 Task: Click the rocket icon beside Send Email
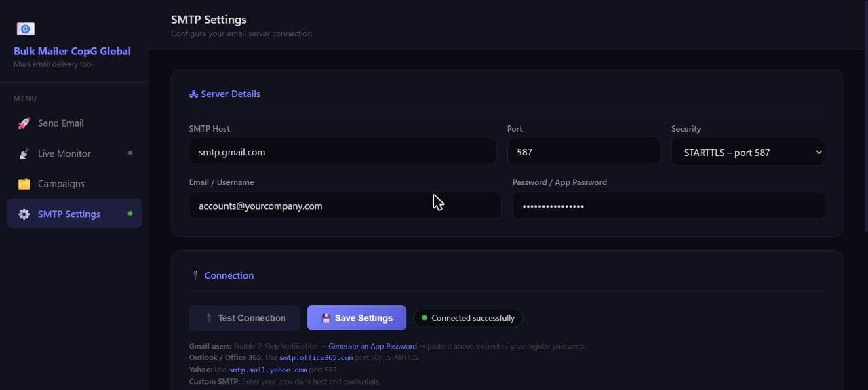[x=24, y=123]
